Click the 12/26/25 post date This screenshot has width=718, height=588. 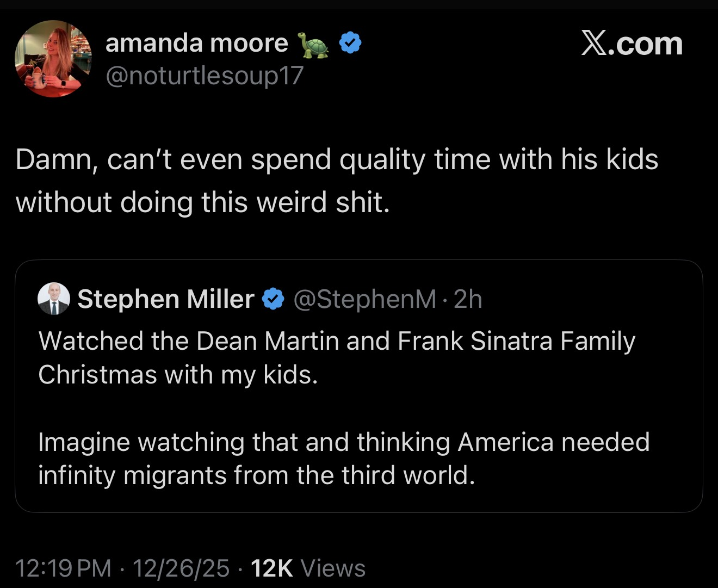[181, 568]
